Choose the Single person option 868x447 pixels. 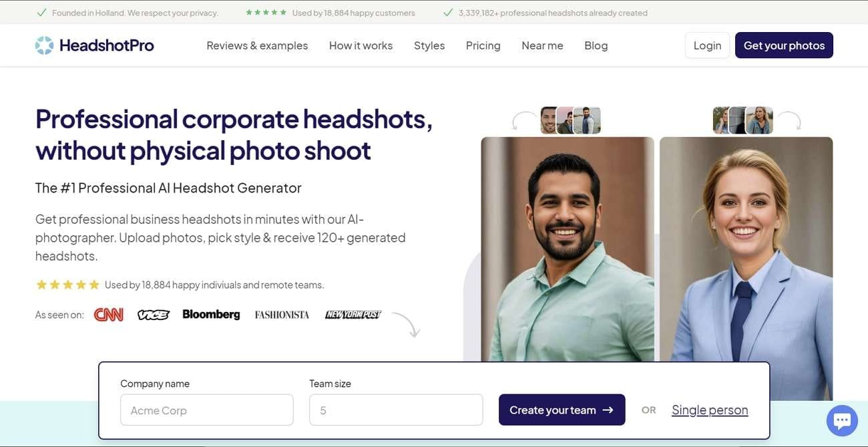pyautogui.click(x=709, y=409)
